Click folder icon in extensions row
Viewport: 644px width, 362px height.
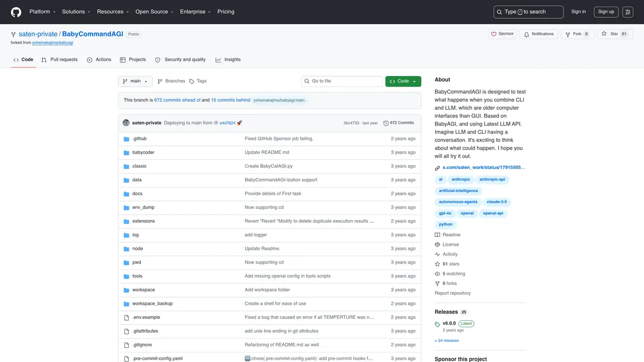click(127, 221)
